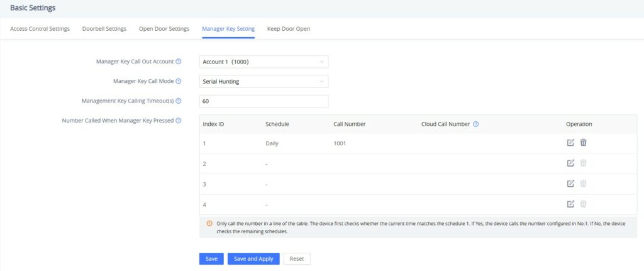Show help for Manager Key Call Mode

(x=178, y=81)
